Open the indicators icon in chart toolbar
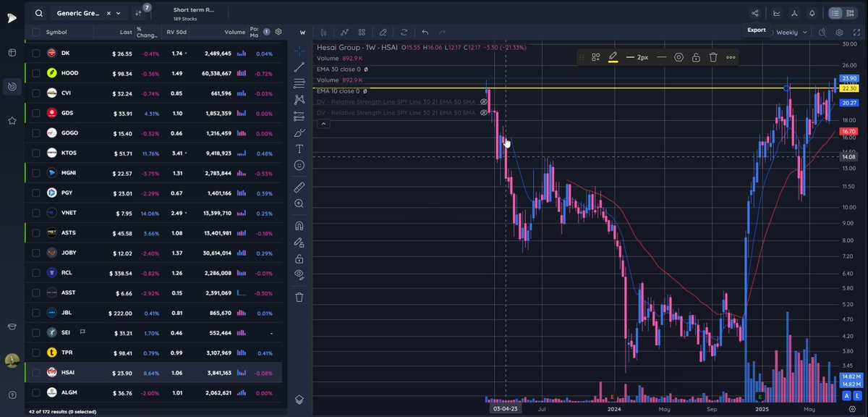This screenshot has height=417, width=868. (345, 32)
